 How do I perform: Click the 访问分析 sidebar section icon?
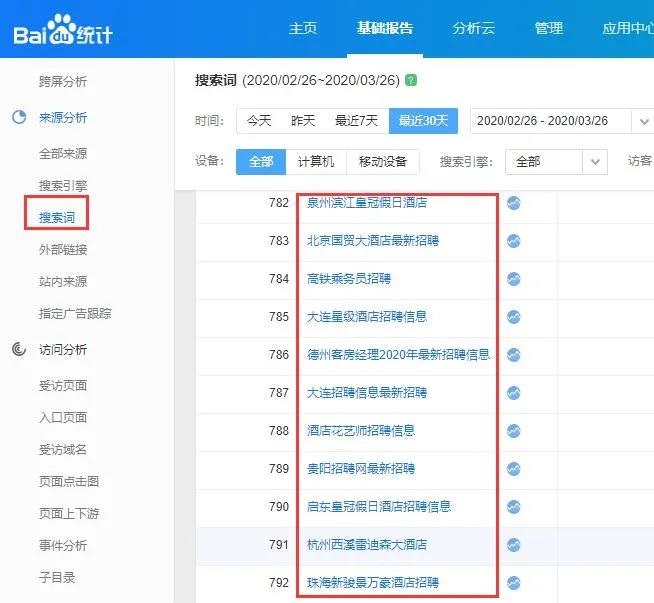[x=19, y=350]
